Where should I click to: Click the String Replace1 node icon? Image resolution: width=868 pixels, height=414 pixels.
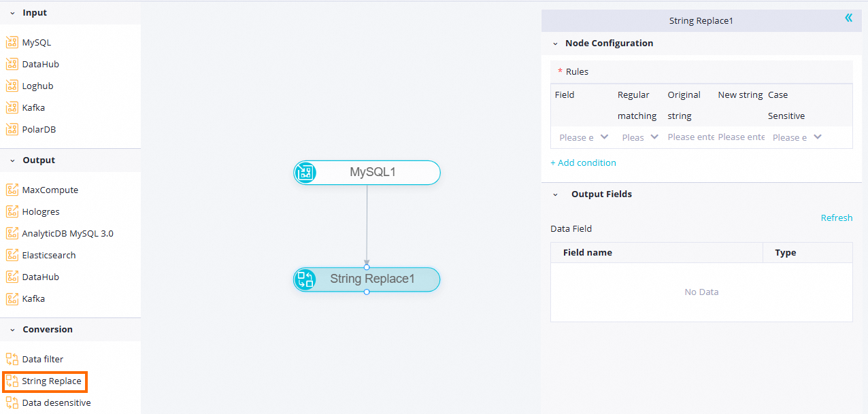coord(305,279)
